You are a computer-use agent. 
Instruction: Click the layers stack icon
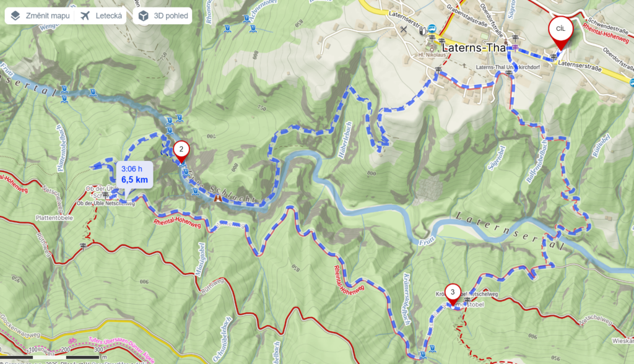15,15
